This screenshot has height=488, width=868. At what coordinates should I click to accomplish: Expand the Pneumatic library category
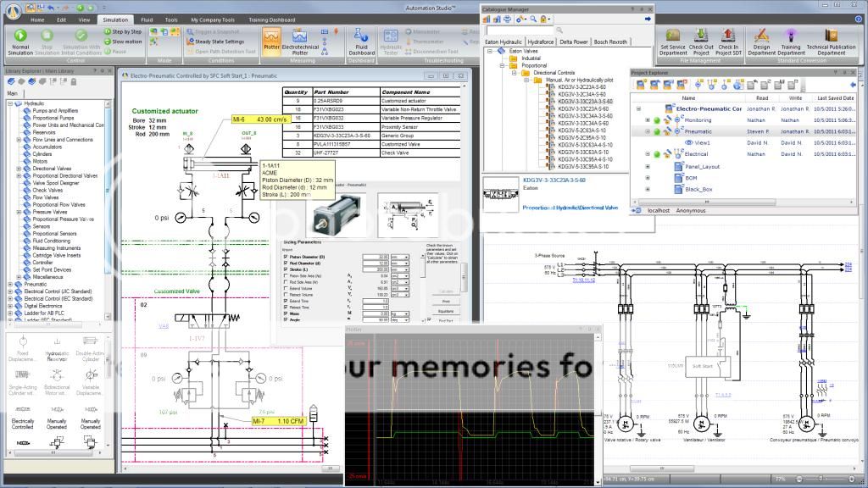pos(10,284)
